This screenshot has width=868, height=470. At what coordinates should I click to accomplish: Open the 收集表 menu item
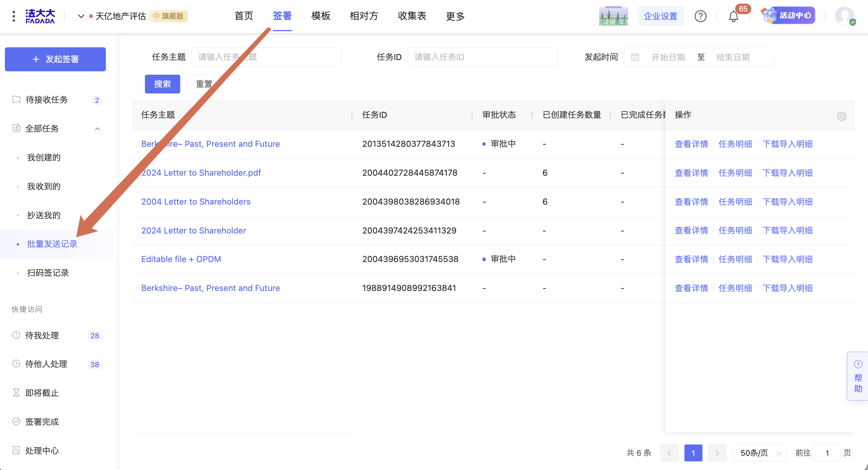tap(412, 16)
